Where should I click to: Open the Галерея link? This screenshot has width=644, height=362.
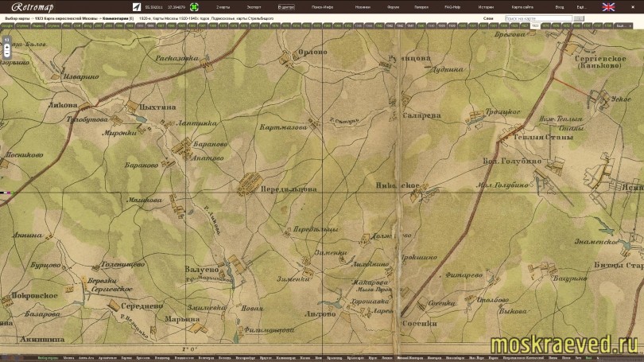click(421, 7)
